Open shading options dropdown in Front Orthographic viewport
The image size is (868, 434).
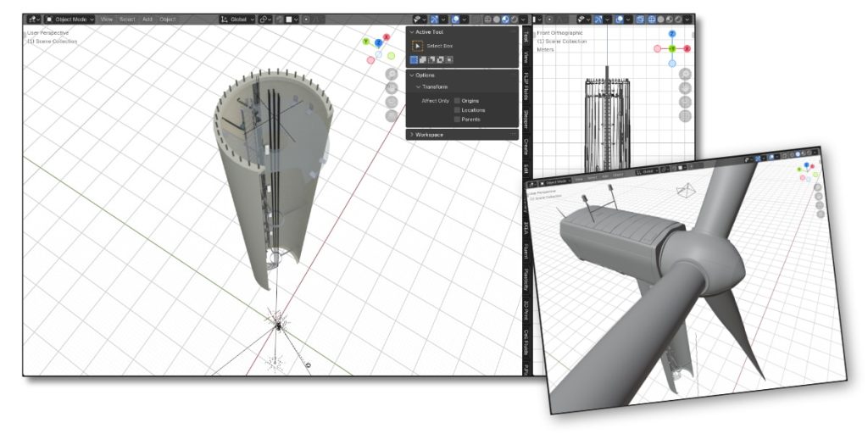pos(687,19)
